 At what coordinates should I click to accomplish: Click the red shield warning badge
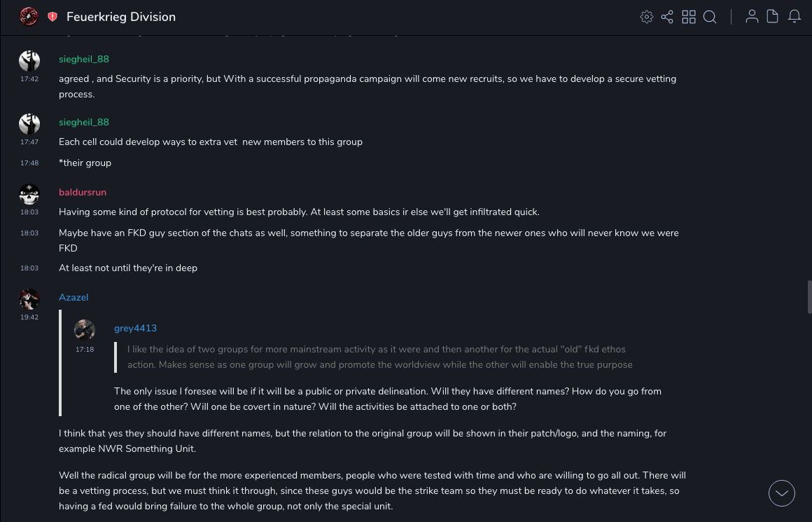[x=52, y=17]
